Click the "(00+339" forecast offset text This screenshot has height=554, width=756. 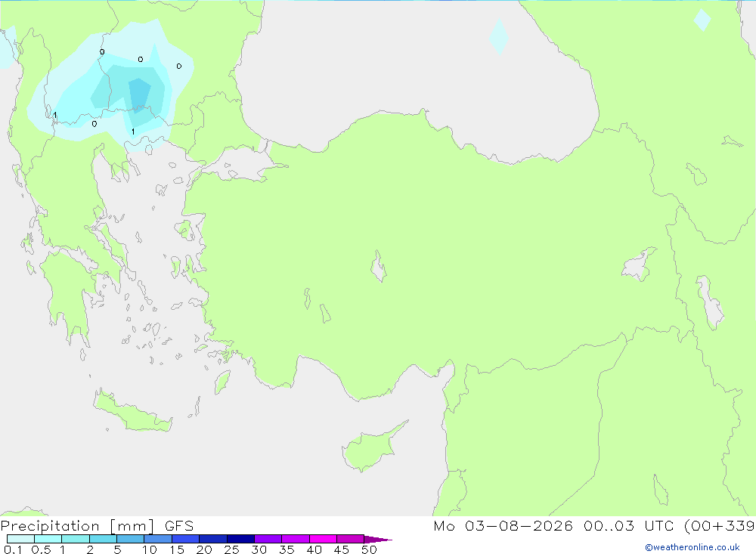720,526
